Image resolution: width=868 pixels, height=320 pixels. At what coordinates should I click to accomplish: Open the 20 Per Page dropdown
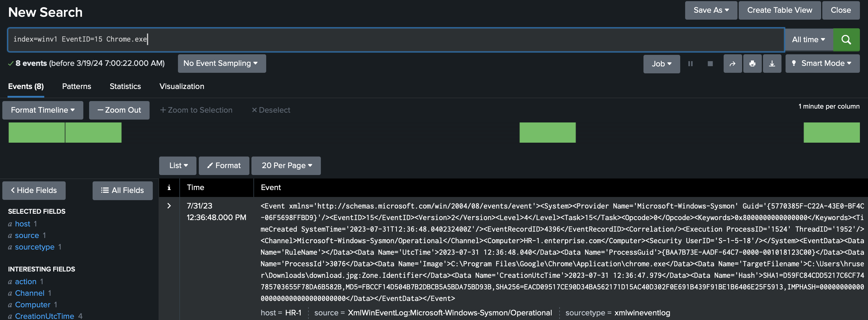click(286, 165)
